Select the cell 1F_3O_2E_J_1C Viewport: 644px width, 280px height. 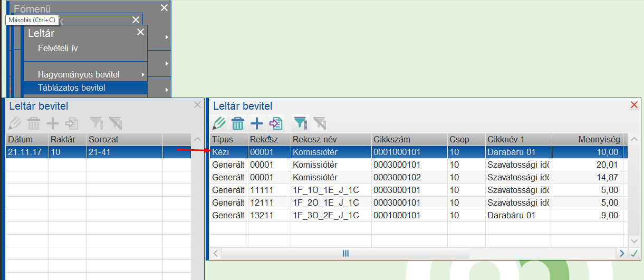[331, 215]
